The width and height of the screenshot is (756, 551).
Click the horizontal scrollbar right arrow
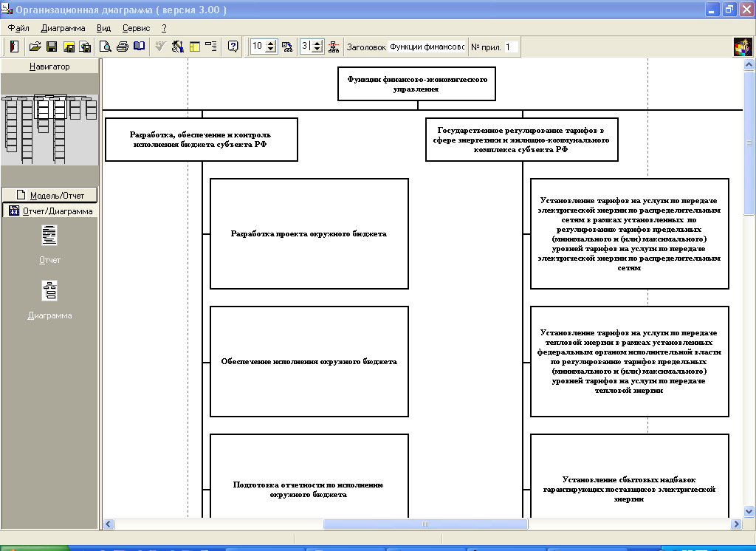[x=736, y=524]
